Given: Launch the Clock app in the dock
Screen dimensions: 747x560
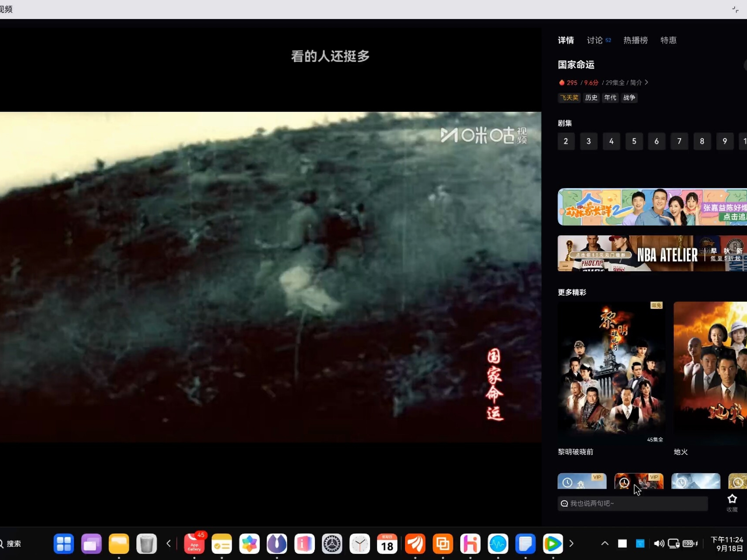Looking at the screenshot, I should [x=360, y=543].
